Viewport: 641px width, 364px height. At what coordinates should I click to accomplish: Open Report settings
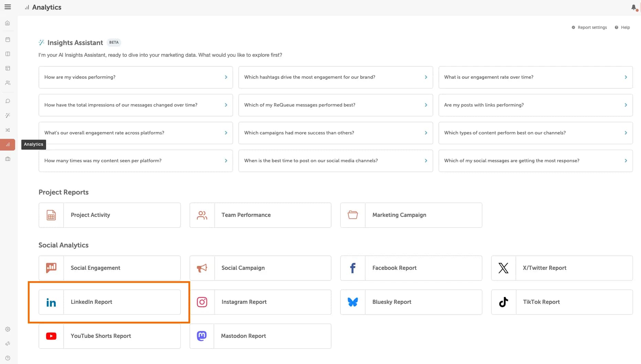(589, 27)
